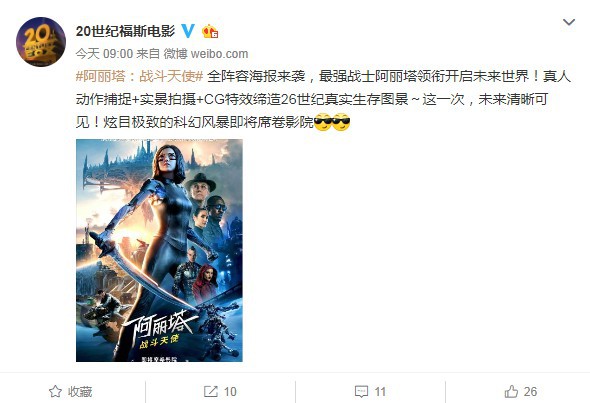
Task: Click the 今天 09:00 timestamp link
Action: click(x=104, y=54)
